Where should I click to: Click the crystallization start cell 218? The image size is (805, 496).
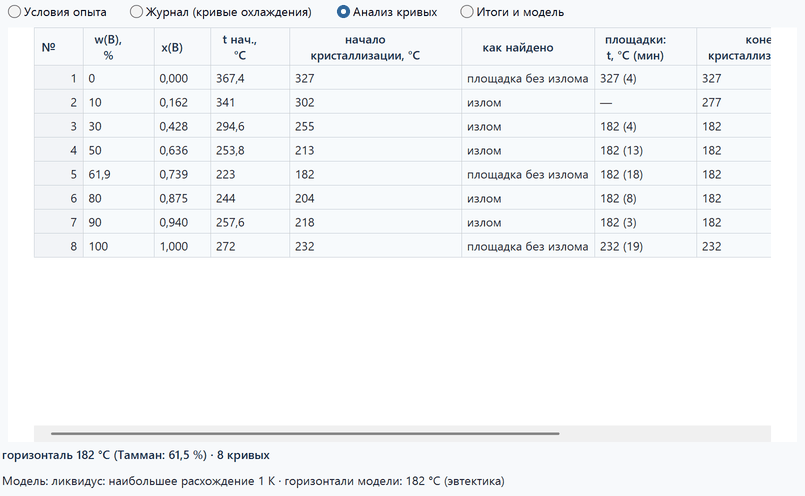coord(375,222)
